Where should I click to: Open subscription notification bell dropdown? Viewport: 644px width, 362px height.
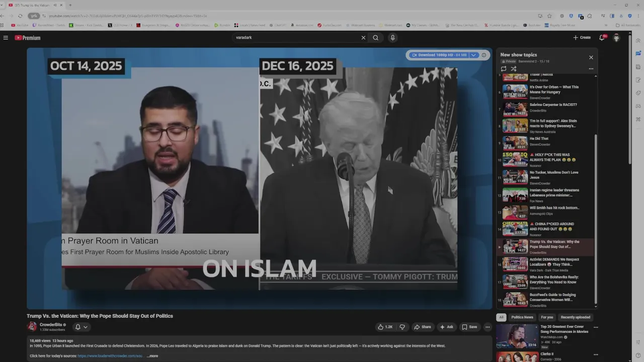(x=81, y=327)
